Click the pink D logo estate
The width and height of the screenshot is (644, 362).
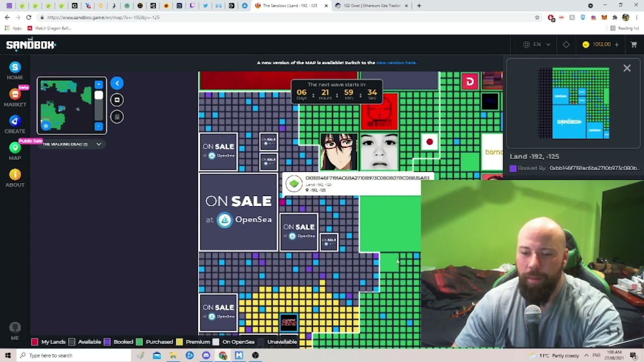point(470,81)
